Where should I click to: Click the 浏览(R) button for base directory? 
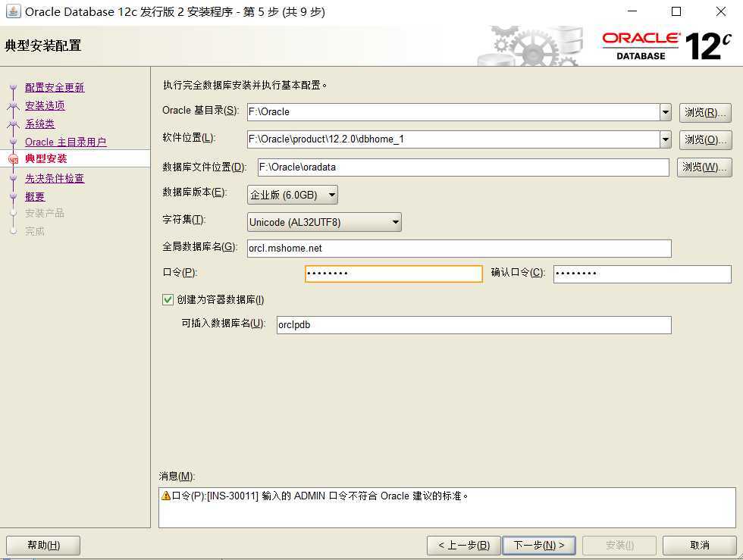[x=705, y=113]
